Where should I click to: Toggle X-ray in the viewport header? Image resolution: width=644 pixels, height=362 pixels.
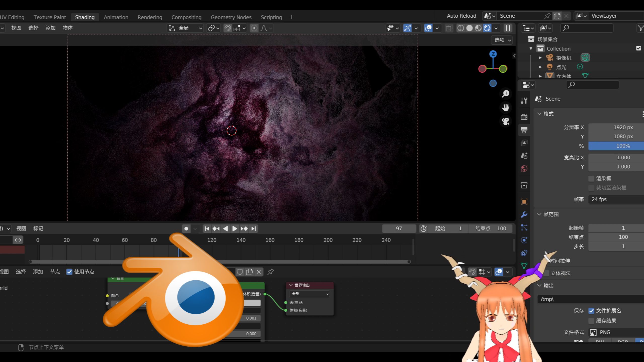(449, 28)
